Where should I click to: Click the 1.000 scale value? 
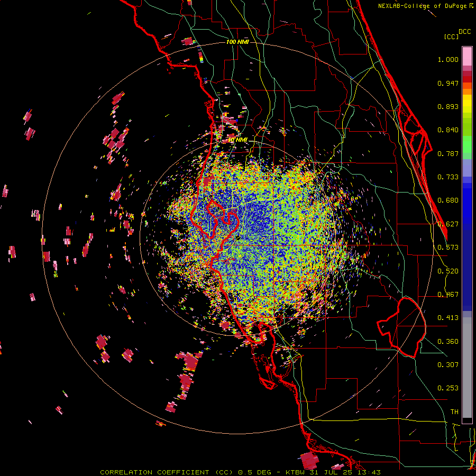448,59
